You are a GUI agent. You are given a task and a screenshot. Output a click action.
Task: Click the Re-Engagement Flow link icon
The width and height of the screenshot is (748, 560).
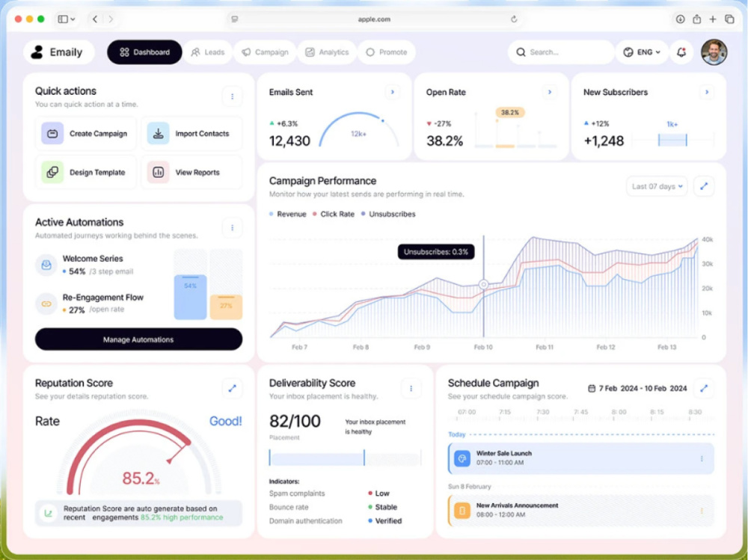[x=46, y=304]
